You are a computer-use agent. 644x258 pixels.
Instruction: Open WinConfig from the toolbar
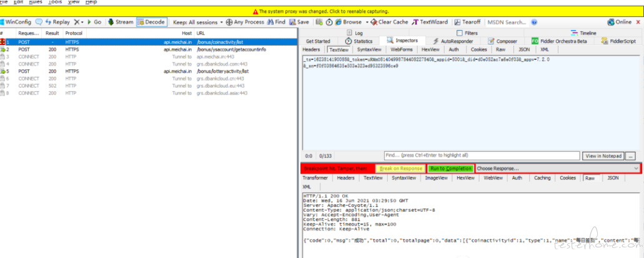click(16, 22)
